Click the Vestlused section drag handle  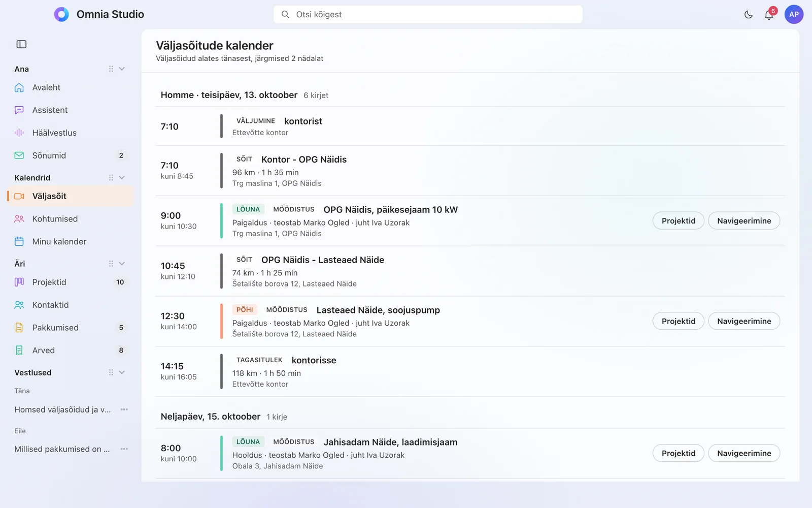coord(111,372)
